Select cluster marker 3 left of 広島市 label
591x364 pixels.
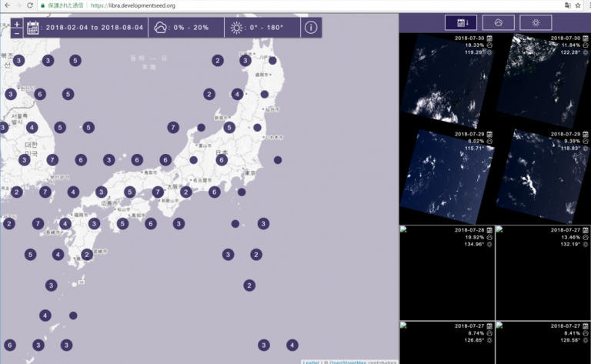point(101,192)
